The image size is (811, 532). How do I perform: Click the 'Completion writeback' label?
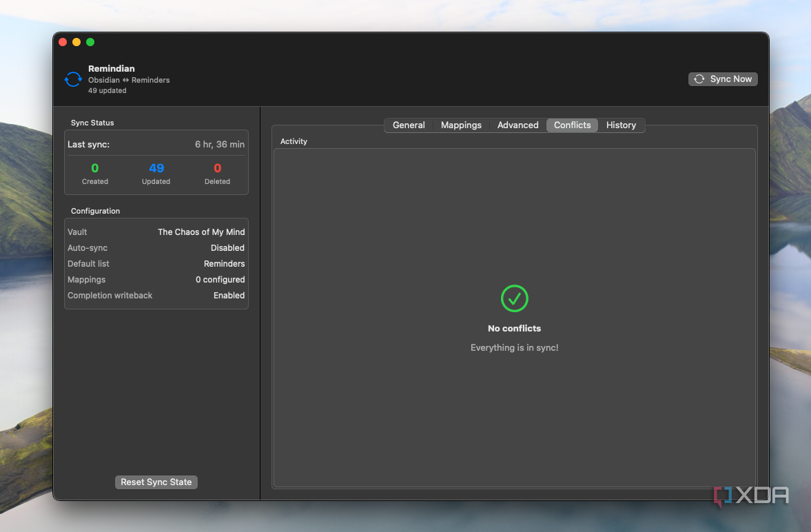click(x=110, y=295)
